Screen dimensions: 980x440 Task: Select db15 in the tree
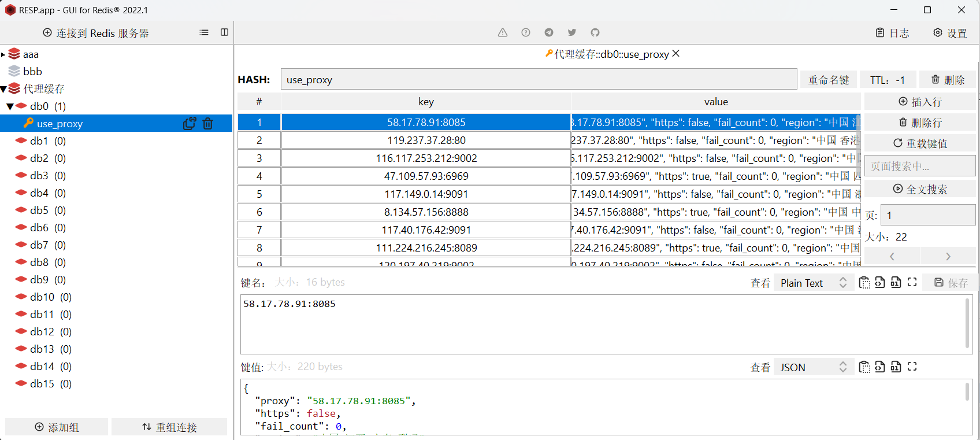coord(51,384)
